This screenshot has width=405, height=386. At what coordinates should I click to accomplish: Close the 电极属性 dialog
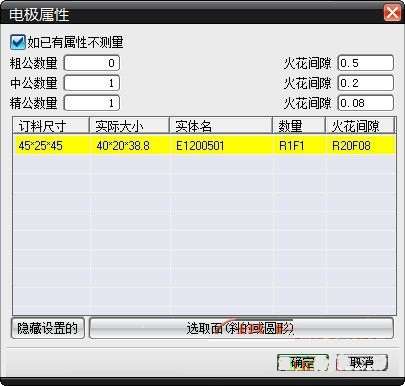pyautogui.click(x=392, y=13)
